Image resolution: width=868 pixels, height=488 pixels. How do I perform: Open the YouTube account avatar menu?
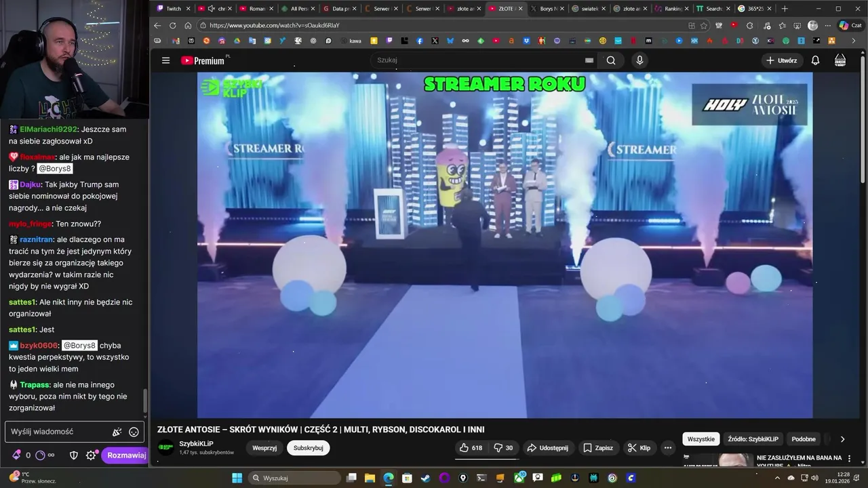pyautogui.click(x=840, y=60)
